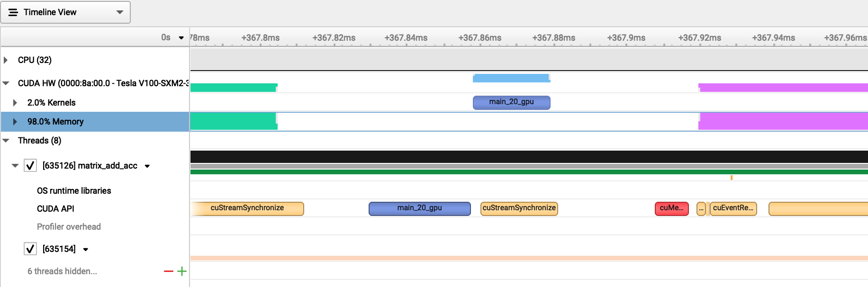Screen dimensions: 868x287
Task: Click the green plus hidden-threads icon
Action: (182, 271)
